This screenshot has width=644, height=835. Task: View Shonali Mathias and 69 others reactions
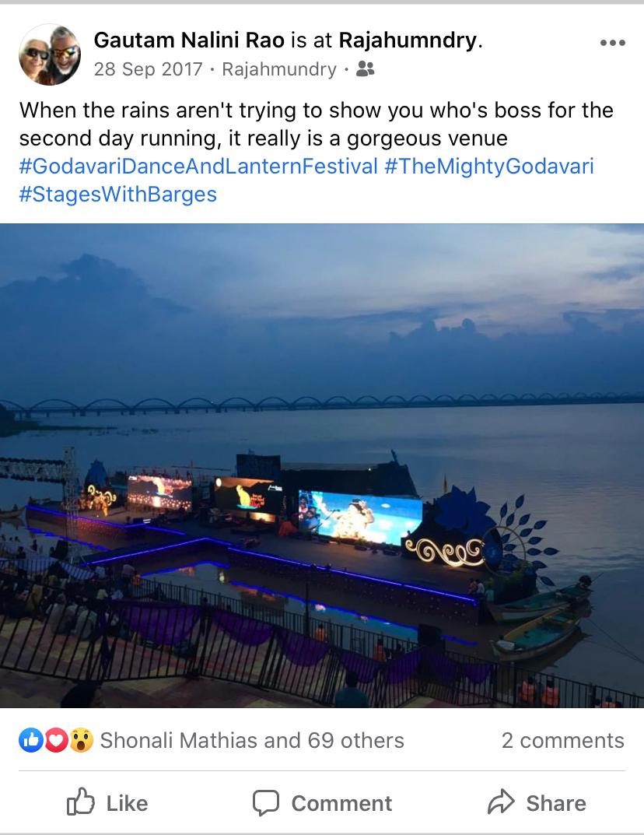(x=252, y=740)
